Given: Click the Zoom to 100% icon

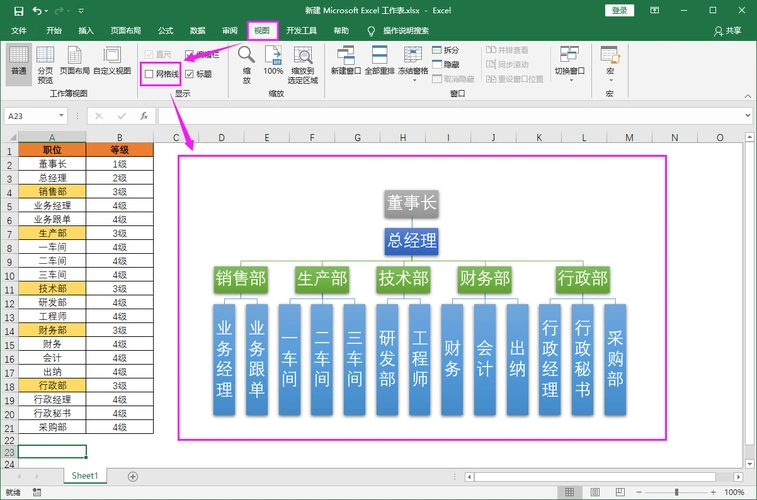Looking at the screenshot, I should 273,59.
